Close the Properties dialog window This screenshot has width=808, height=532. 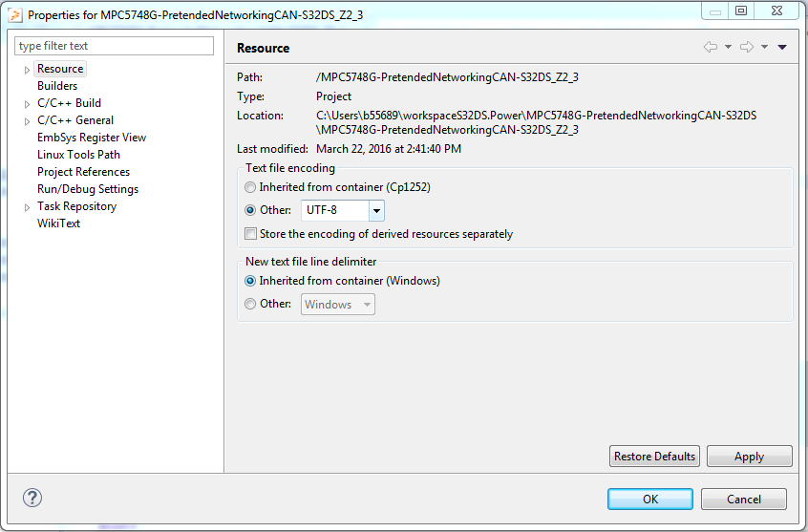(778, 11)
